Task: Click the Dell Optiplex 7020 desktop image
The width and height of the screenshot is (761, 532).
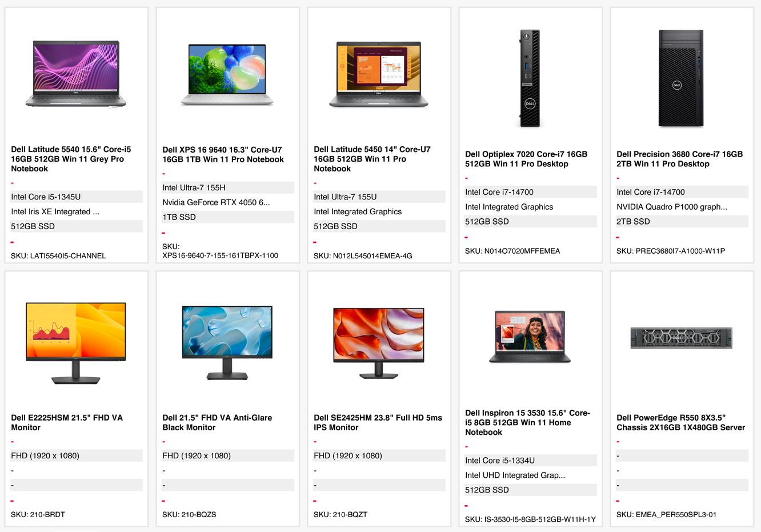Action: (530, 78)
